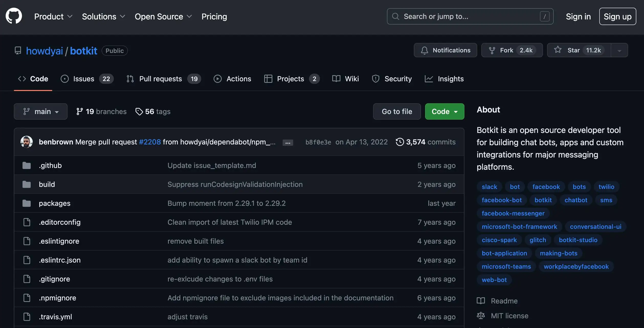Click the fork icon in Fork button
This screenshot has width=644, height=328.
click(492, 50)
